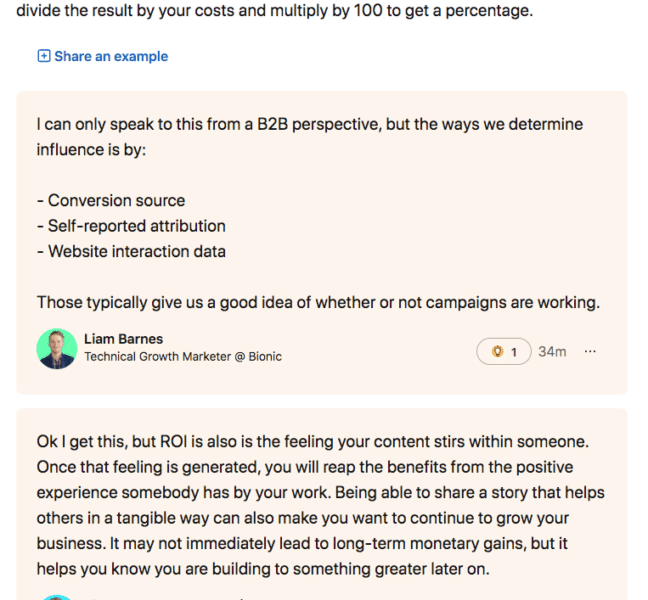
Task: Click the sentence starting 'Those typically give us'
Action: point(318,303)
